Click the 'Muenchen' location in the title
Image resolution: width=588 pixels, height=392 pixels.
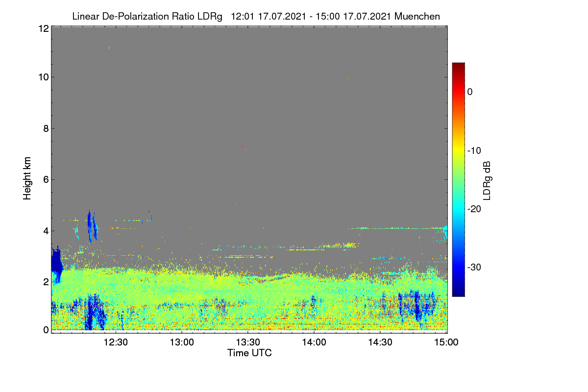click(417, 17)
